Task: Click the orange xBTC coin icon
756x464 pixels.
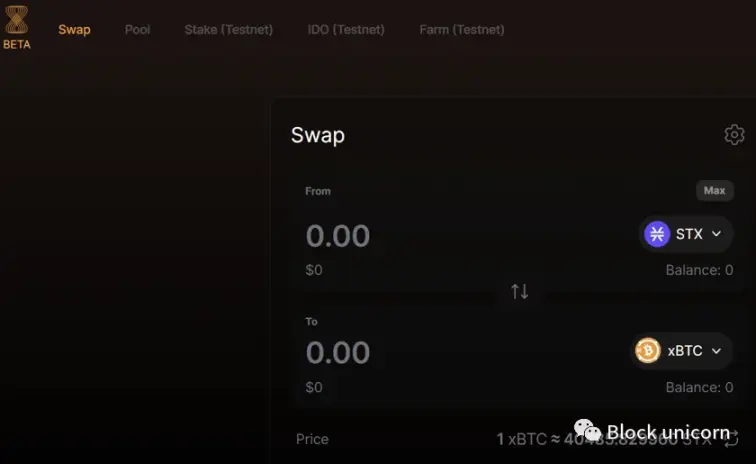Action: [648, 350]
